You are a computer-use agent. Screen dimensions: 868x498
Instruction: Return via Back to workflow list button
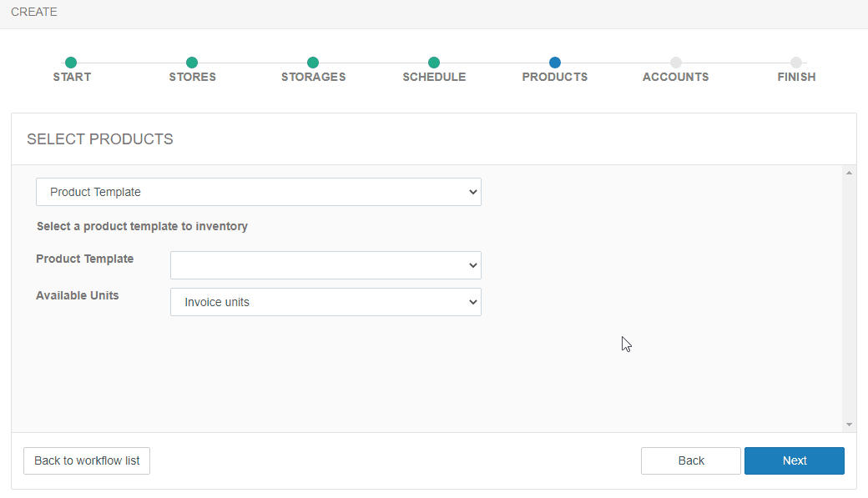pyautogui.click(x=87, y=460)
